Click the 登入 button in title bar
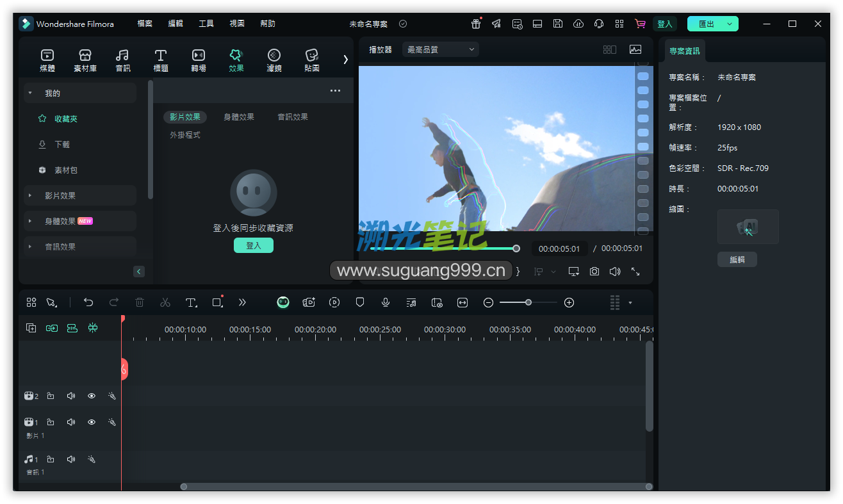Viewport: 843px width, 504px height. point(665,24)
